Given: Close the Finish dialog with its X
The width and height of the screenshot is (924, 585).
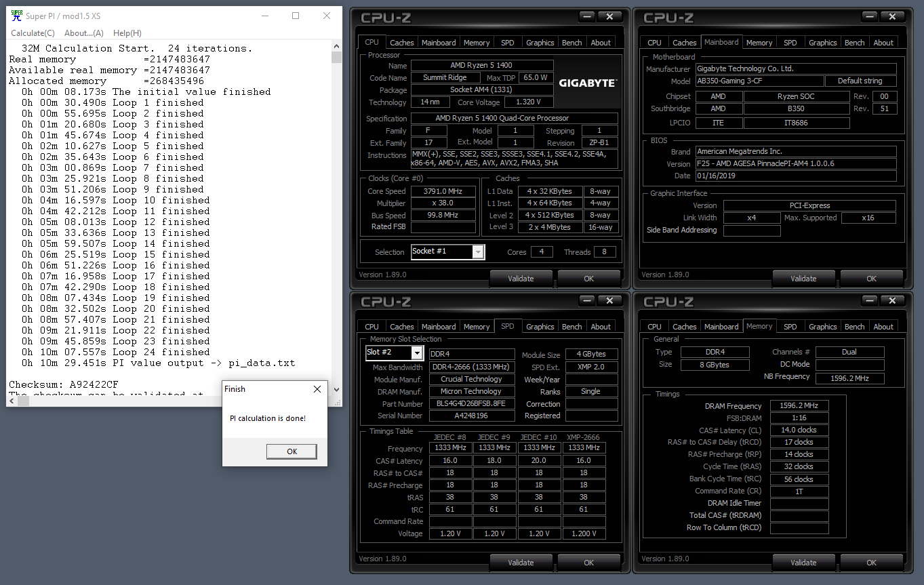Looking at the screenshot, I should pyautogui.click(x=317, y=389).
